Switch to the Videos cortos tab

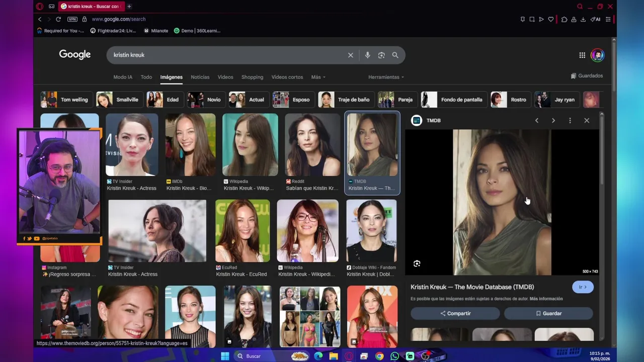(287, 77)
